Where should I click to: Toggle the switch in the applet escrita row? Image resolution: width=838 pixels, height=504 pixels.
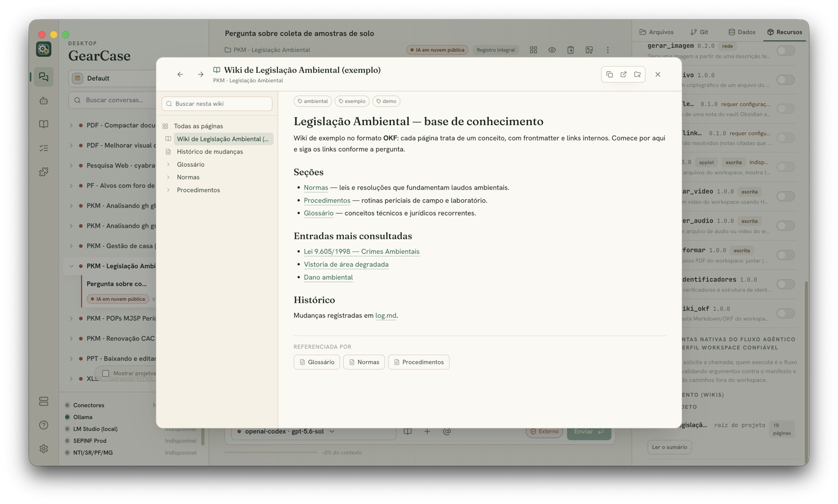coord(786,167)
